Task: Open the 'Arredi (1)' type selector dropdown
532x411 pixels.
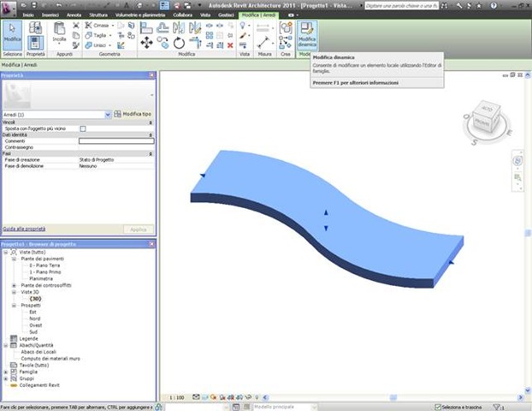Action: [107, 114]
